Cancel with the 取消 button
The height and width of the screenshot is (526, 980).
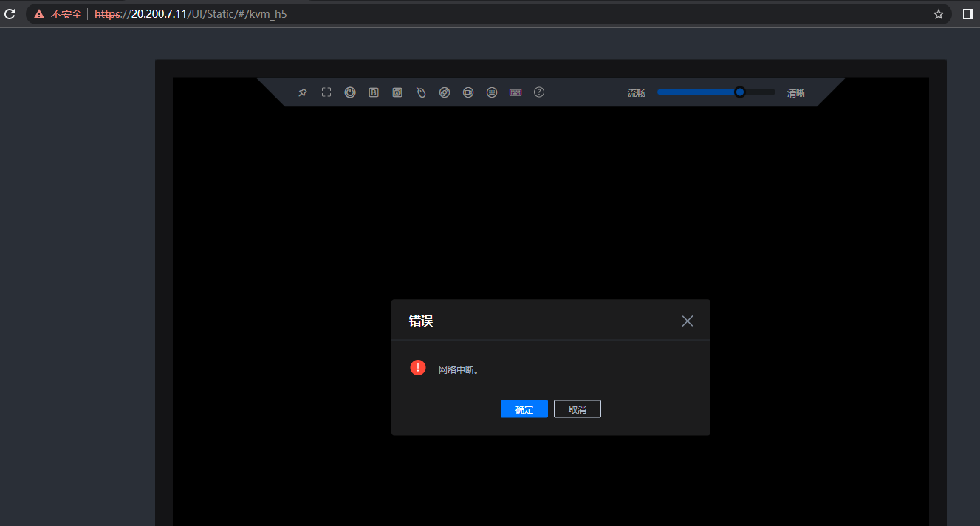coord(578,409)
